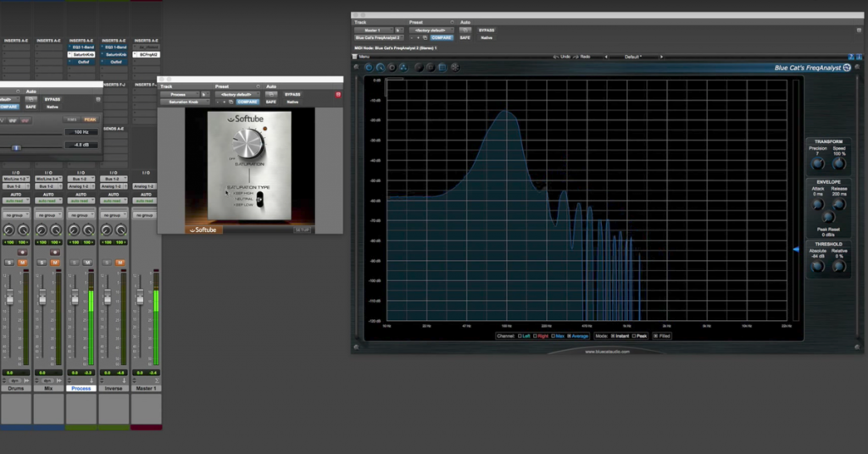868x454 pixels.
Task: Mute the Mix track
Action: (55, 263)
